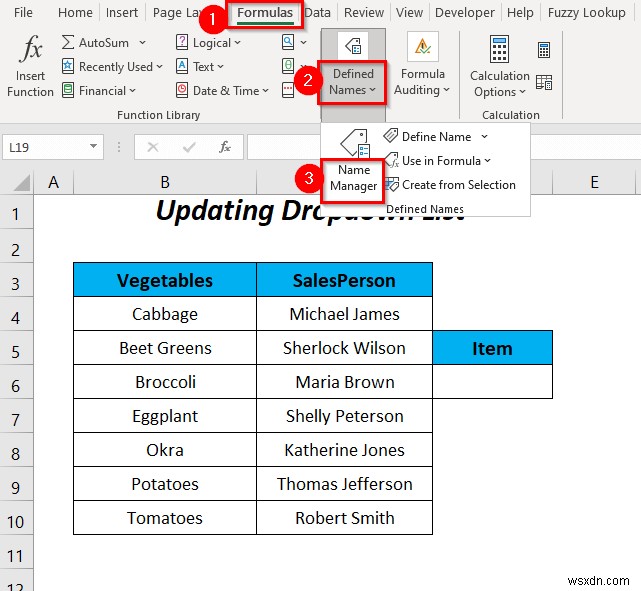Select column B header
Viewport: 641px width, 591px height.
(165, 182)
